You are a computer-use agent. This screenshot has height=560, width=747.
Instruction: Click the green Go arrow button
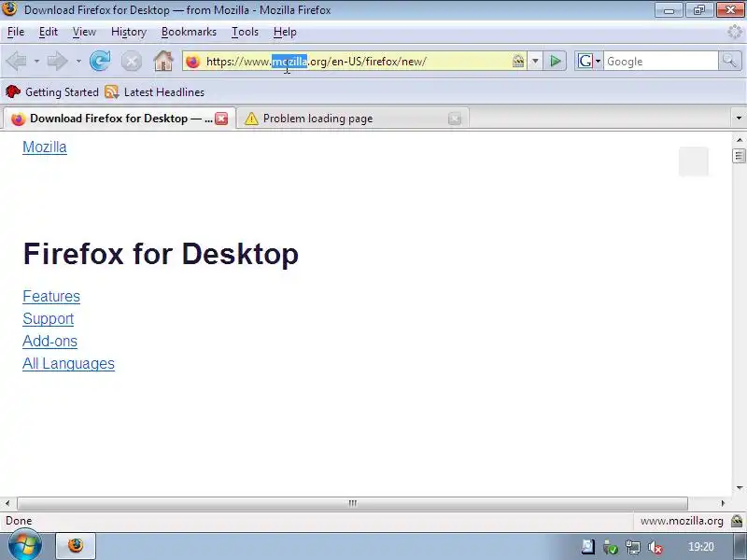[x=555, y=61]
